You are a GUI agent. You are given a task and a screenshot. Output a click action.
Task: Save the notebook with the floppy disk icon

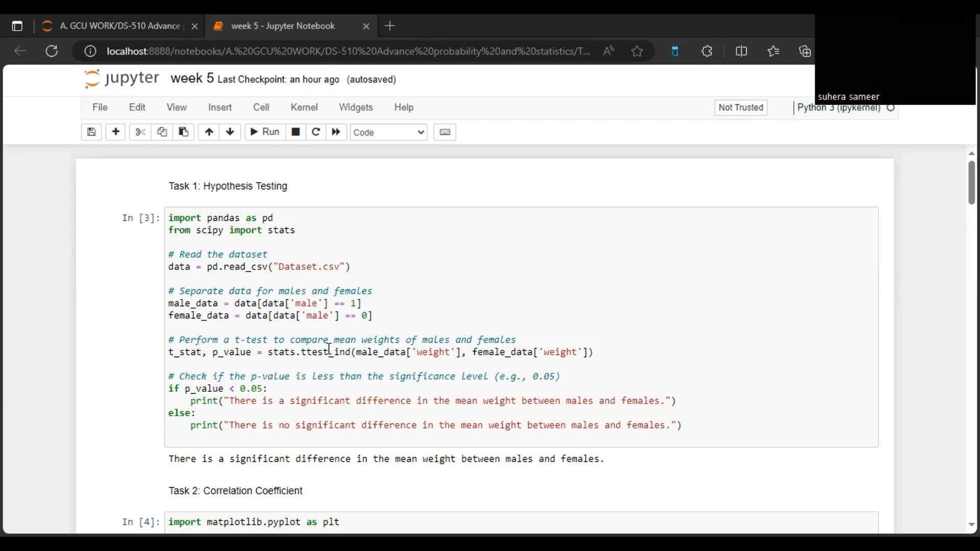point(91,132)
